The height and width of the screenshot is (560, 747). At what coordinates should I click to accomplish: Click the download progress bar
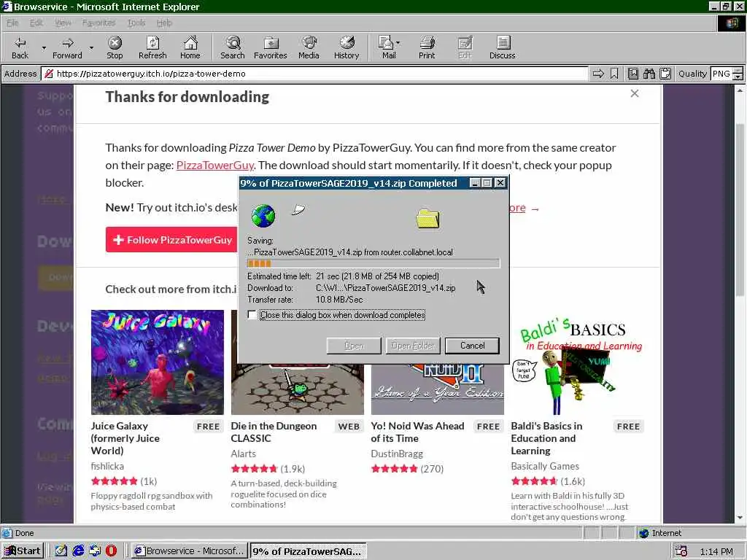373,263
